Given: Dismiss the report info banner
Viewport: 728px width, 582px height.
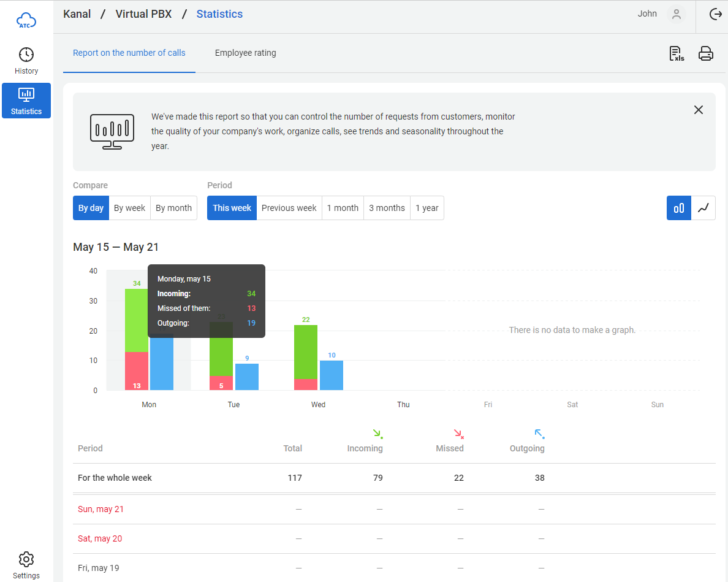Looking at the screenshot, I should click(x=698, y=110).
